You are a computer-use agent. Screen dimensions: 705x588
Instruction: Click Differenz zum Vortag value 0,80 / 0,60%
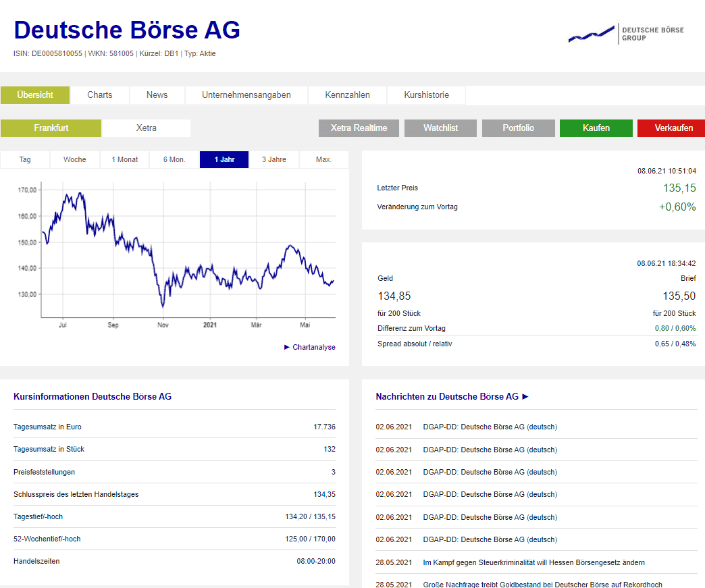(675, 328)
